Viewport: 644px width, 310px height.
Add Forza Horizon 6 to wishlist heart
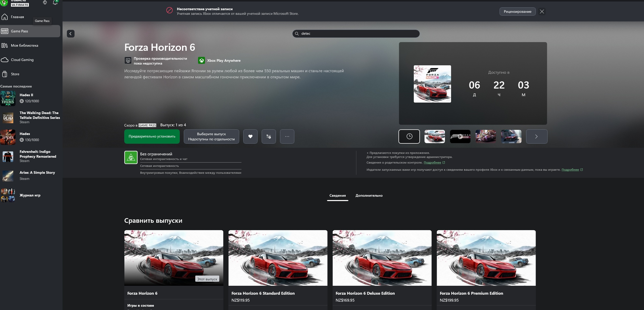click(250, 137)
